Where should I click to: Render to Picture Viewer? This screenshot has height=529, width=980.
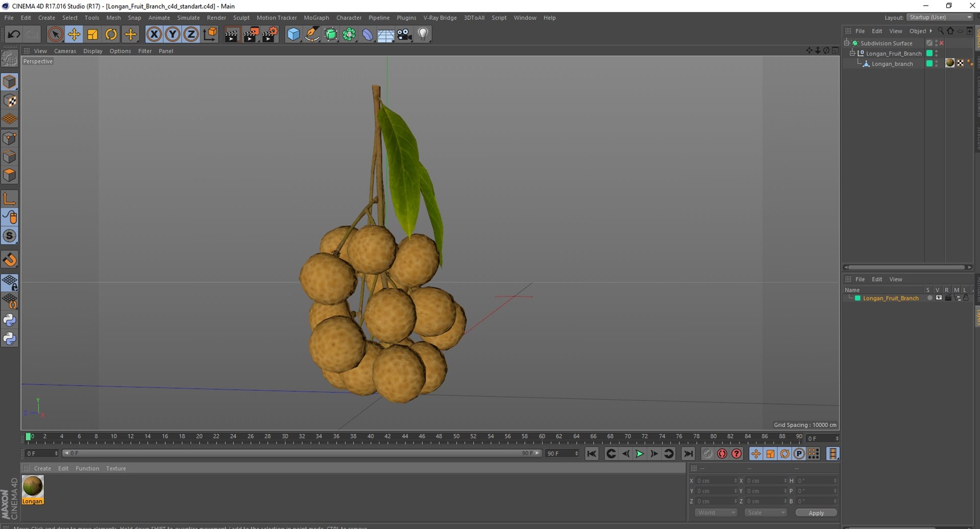(251, 35)
